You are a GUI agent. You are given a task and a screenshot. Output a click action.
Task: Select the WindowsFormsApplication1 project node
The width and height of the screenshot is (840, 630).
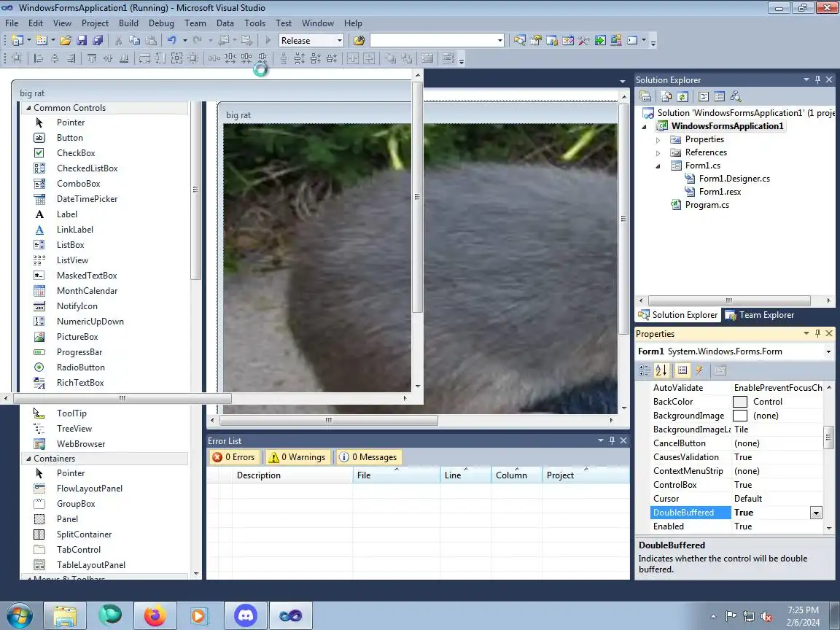coord(727,126)
